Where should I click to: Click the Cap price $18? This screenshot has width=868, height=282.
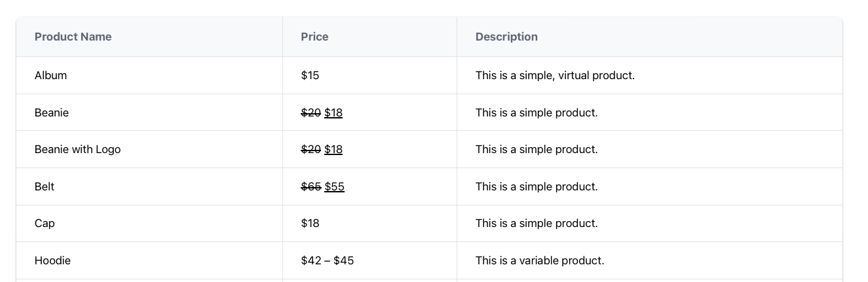pyautogui.click(x=310, y=223)
